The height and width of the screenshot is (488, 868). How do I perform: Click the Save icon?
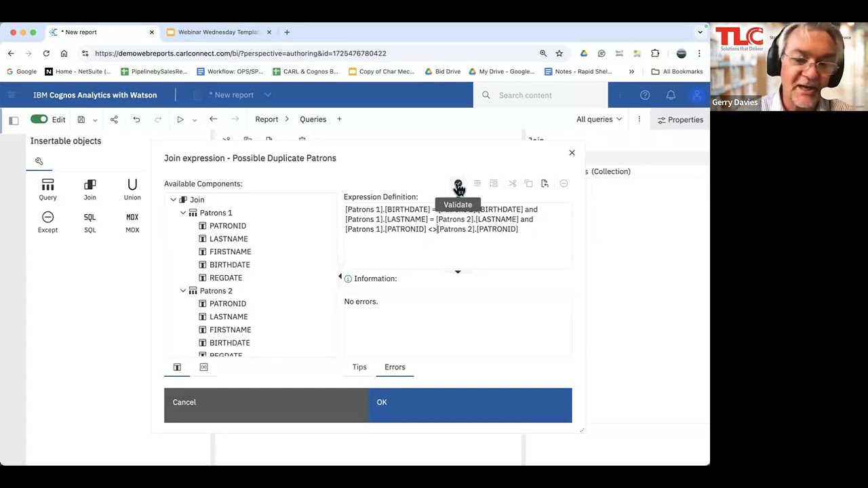[81, 119]
